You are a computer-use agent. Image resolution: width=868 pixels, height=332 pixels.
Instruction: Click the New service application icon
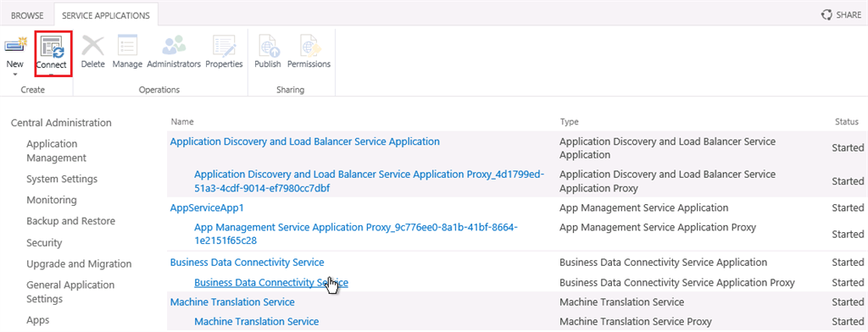point(15,46)
